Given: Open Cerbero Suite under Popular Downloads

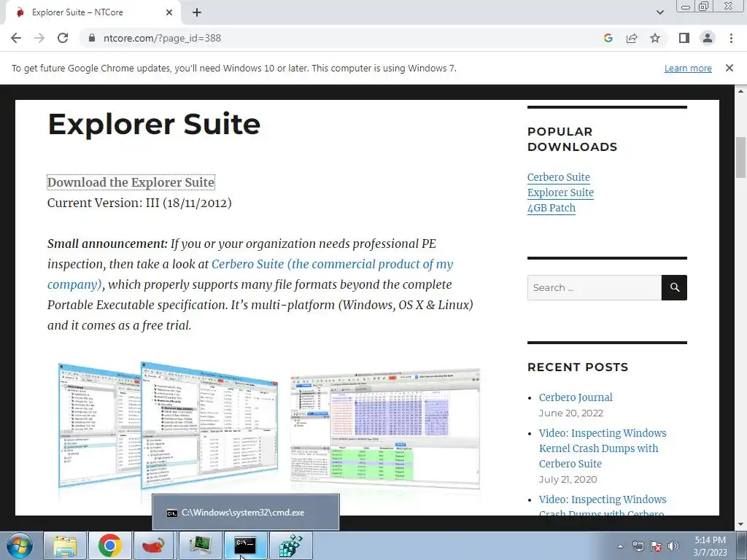Looking at the screenshot, I should [x=558, y=177].
